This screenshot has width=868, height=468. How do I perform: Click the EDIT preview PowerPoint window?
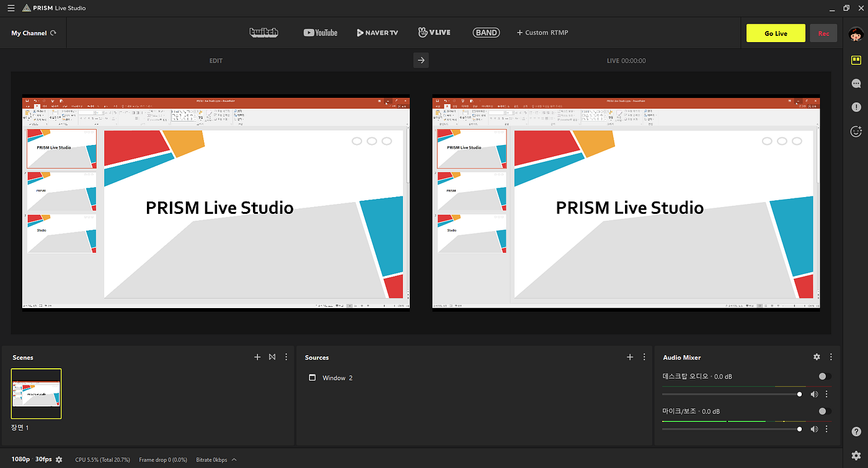(216, 203)
